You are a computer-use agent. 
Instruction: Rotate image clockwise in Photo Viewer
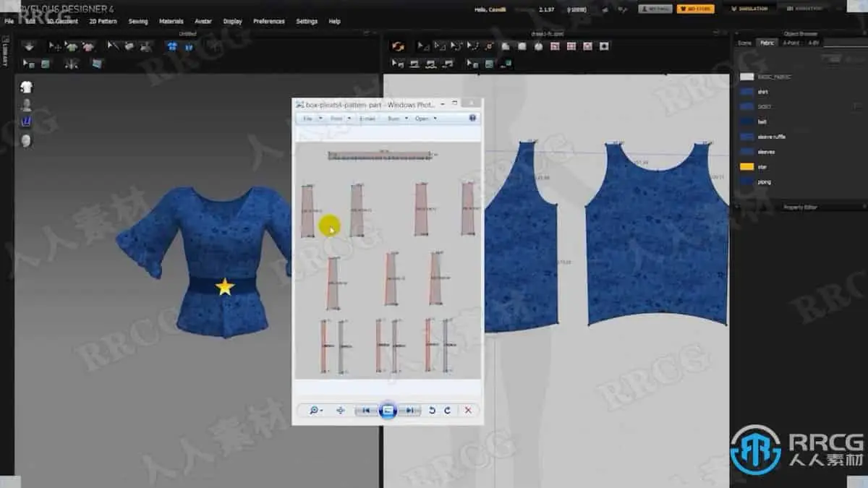click(448, 410)
